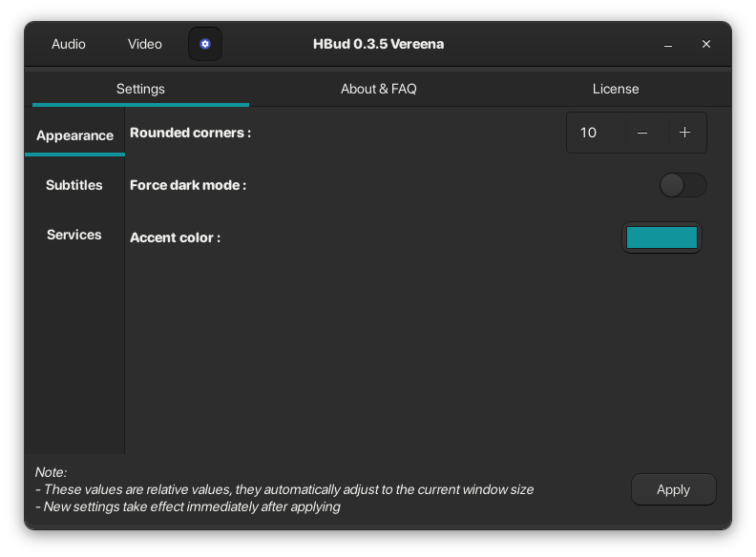The image size is (756, 557).
Task: Select the Settings tab
Action: point(140,89)
